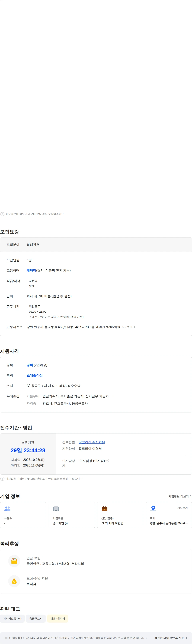Click the 산업(업종) briefcase icon
The width and height of the screenshot is (192, 644).
click(104, 509)
